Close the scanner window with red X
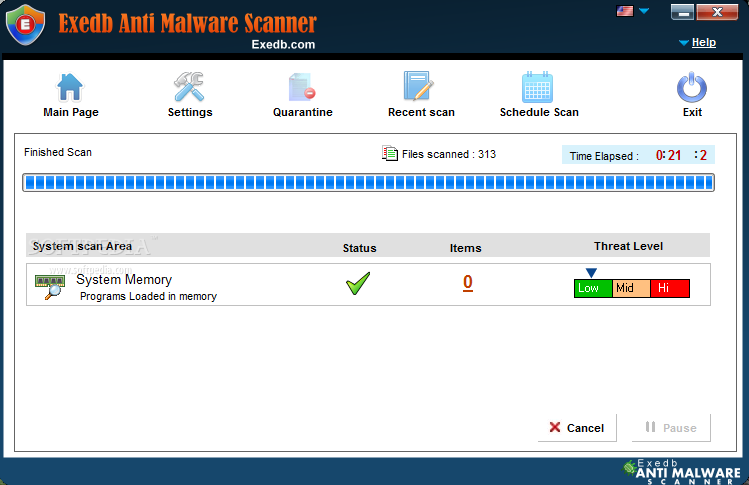 pyautogui.click(x=717, y=12)
